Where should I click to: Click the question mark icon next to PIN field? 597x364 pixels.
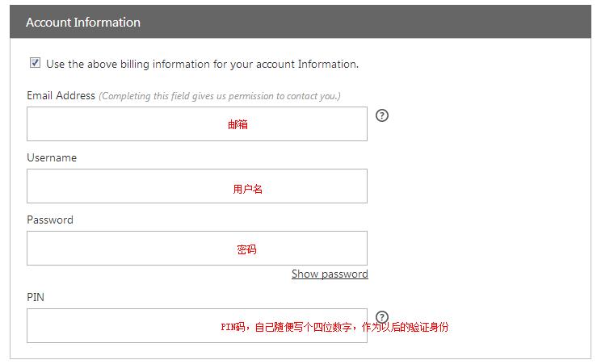coord(382,317)
